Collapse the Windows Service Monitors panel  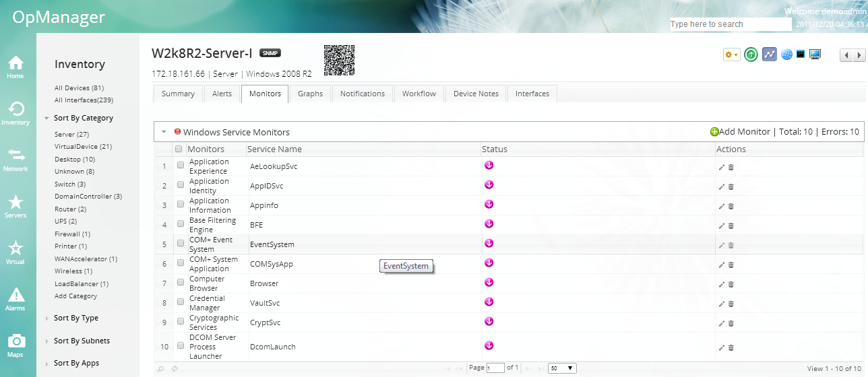pyautogui.click(x=164, y=132)
